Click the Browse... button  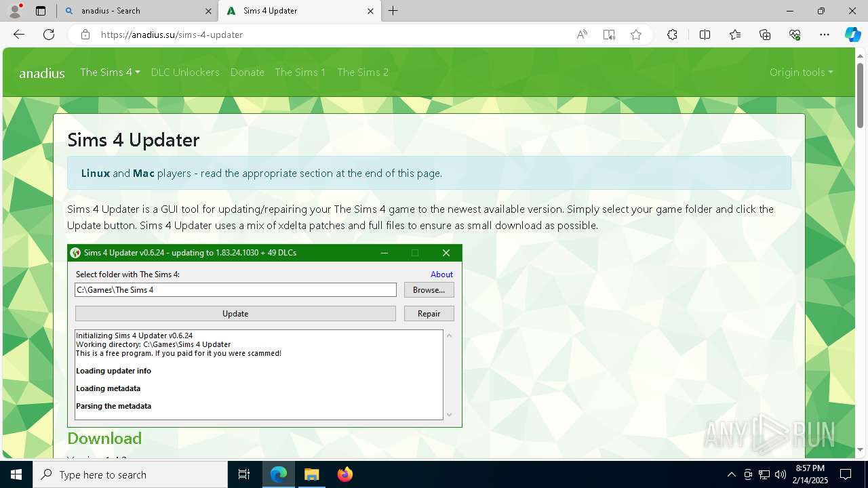tap(429, 290)
